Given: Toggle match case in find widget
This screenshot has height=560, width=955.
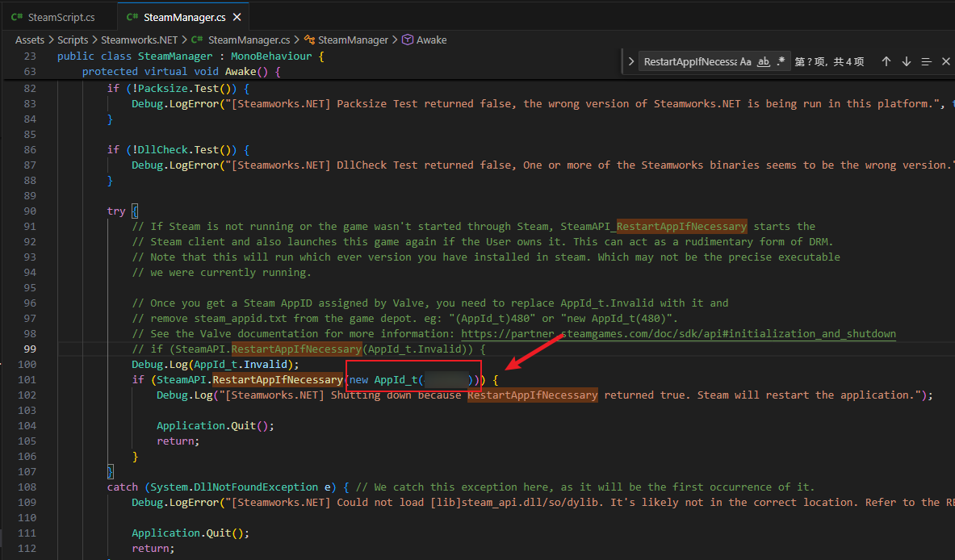Looking at the screenshot, I should 745,61.
